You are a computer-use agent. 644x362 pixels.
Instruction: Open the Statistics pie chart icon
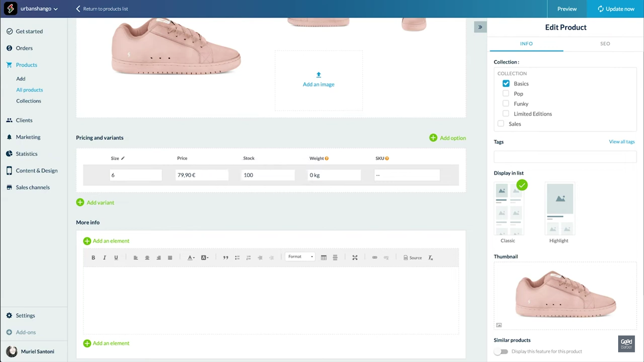point(10,154)
